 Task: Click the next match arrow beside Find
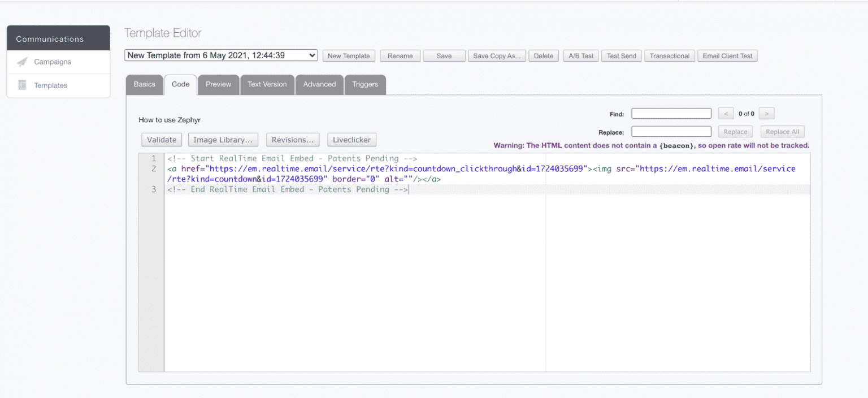pos(766,113)
